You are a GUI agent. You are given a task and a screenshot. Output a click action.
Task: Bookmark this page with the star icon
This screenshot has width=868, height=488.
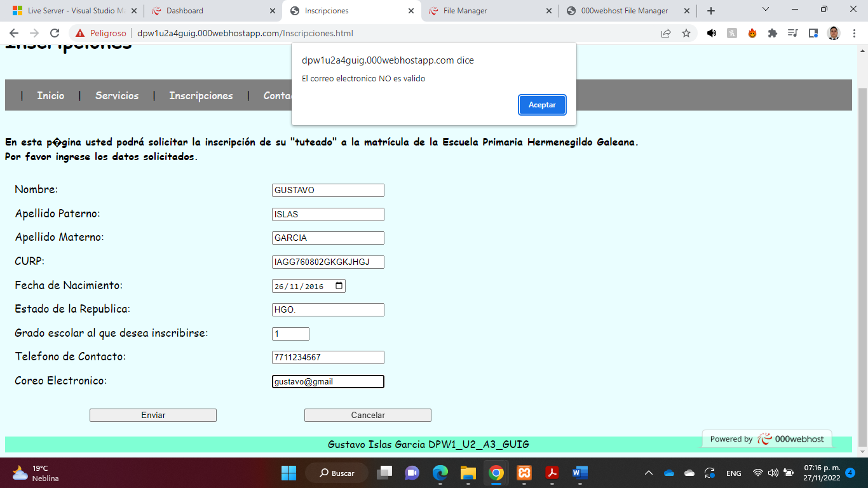pos(686,33)
